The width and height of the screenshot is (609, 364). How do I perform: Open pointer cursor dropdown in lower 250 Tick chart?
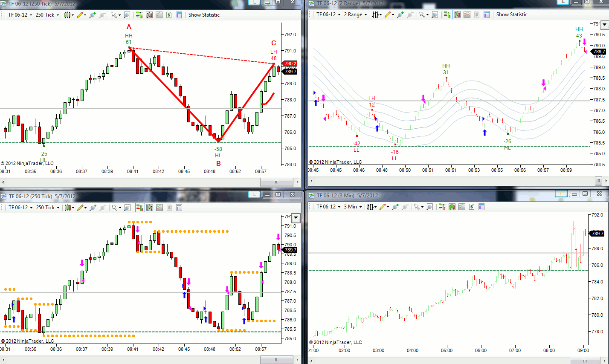[116, 208]
